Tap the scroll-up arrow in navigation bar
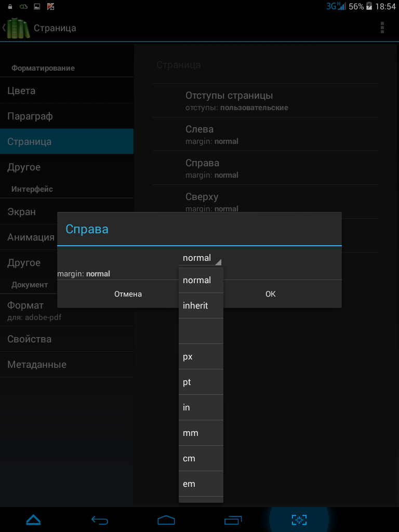The height and width of the screenshot is (532, 399). tap(33, 520)
